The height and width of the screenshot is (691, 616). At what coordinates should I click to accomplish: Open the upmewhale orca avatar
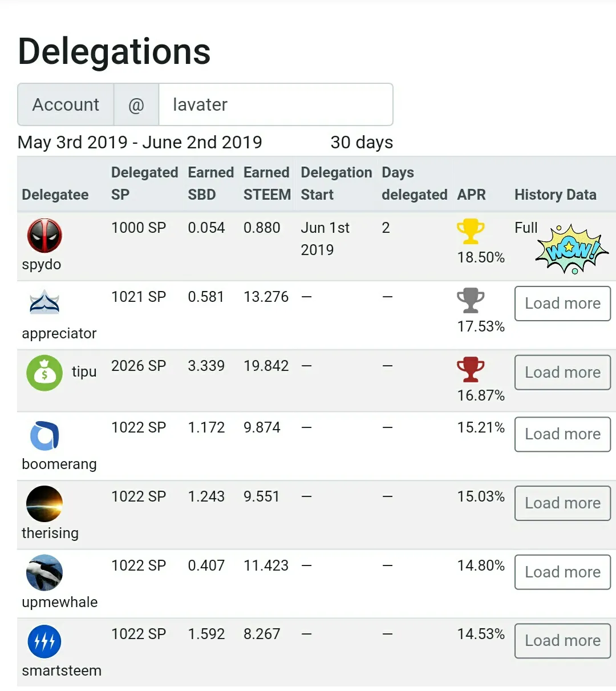point(44,572)
